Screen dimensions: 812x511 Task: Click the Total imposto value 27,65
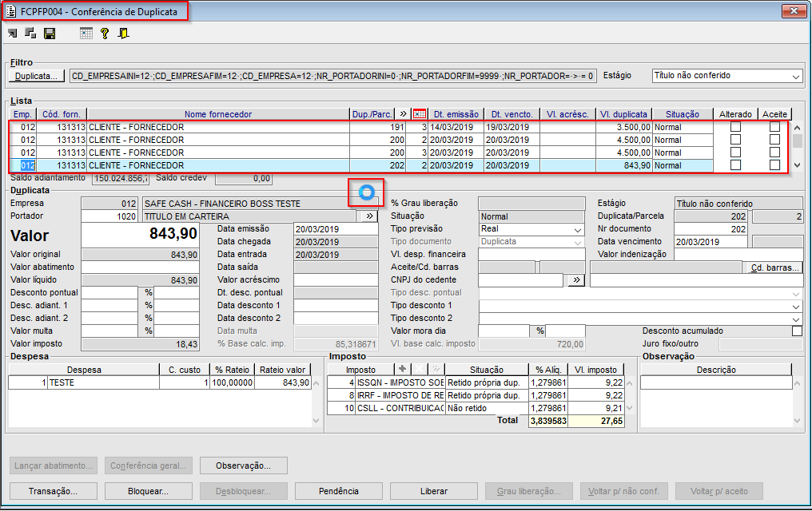pos(596,421)
